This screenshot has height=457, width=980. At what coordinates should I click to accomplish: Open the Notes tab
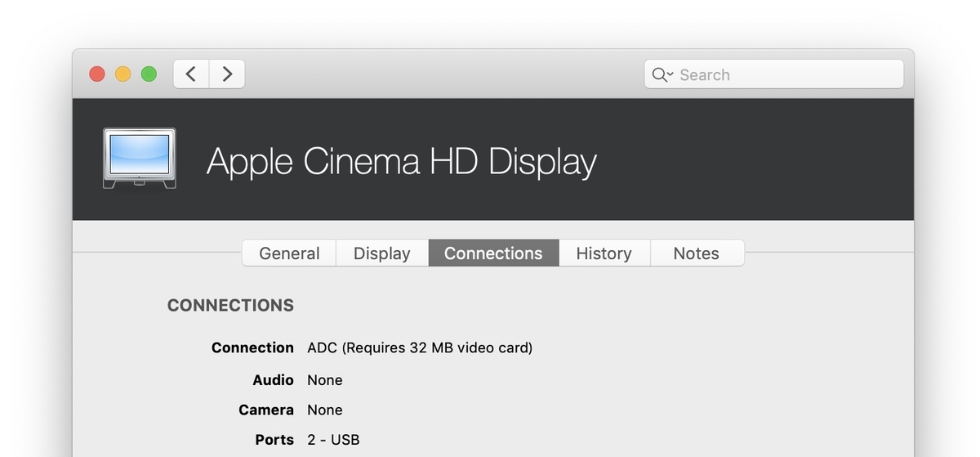point(697,253)
